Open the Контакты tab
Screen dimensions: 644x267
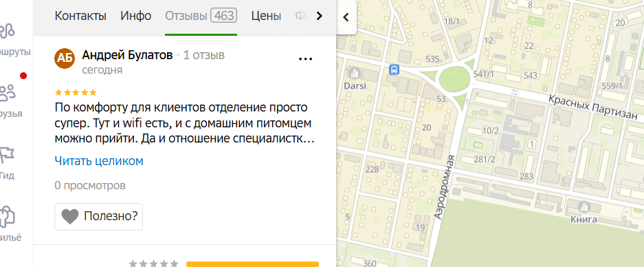tap(80, 16)
